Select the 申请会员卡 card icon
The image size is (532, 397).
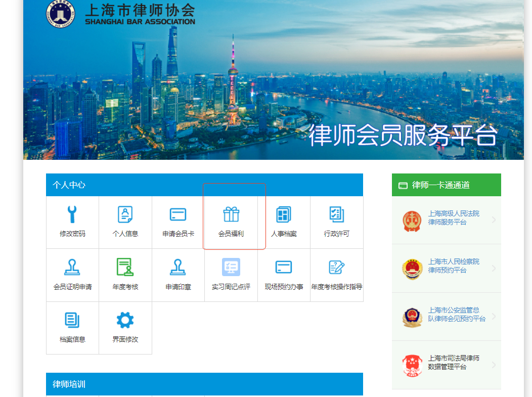pos(178,214)
